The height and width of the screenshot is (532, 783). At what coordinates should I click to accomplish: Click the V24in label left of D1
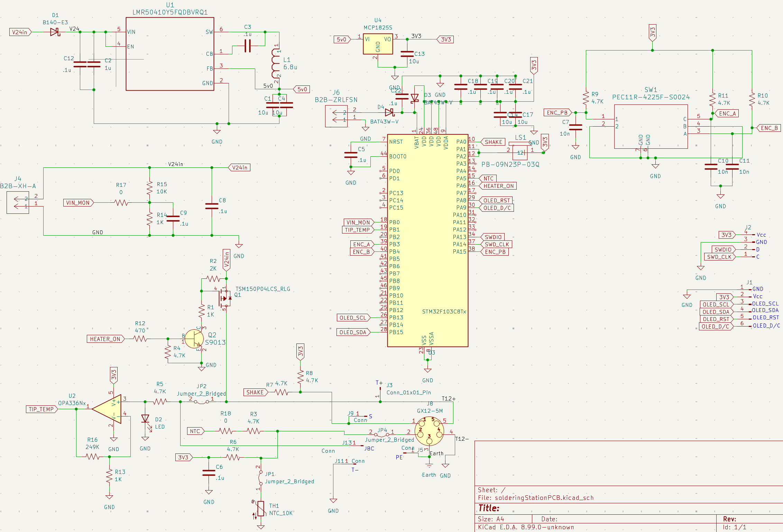[x=20, y=32]
